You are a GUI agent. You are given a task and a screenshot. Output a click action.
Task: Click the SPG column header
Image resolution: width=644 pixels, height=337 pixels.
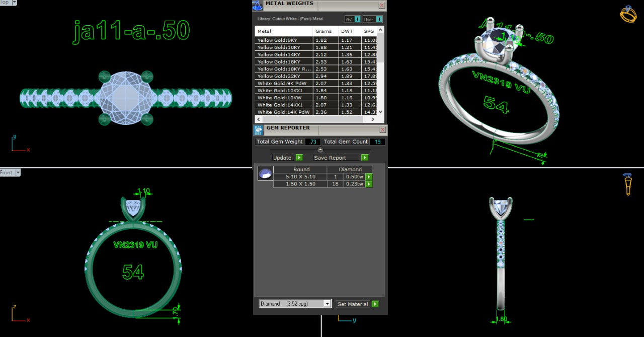pos(369,31)
